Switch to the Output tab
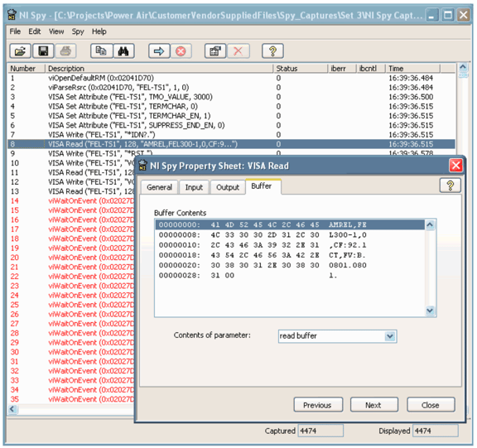 point(228,187)
